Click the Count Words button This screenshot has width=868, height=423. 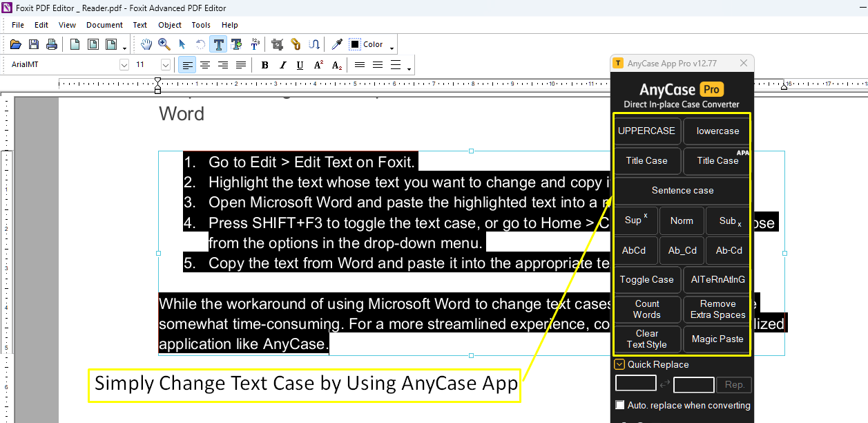(647, 309)
